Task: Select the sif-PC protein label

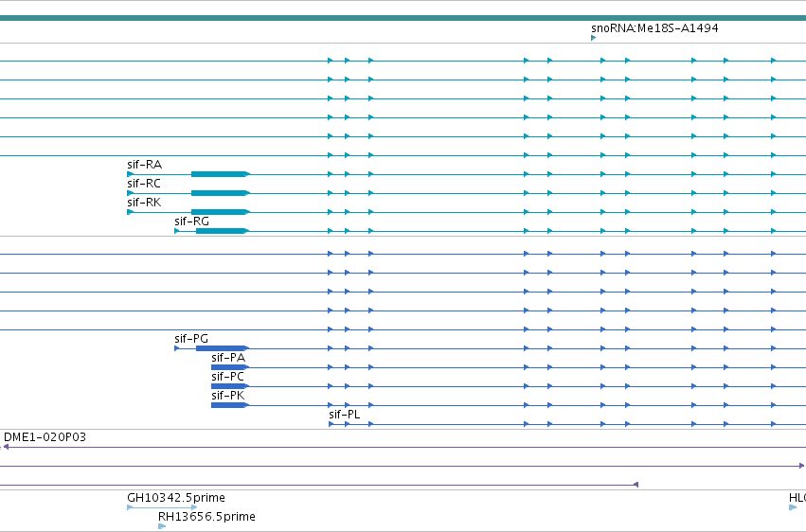Action: click(x=227, y=377)
